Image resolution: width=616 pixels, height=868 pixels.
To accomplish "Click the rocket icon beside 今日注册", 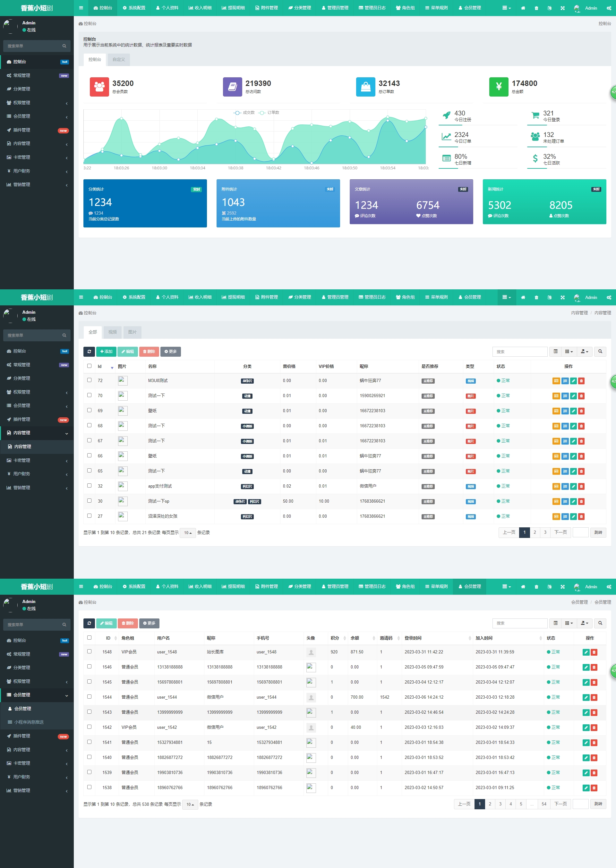I will tap(447, 115).
